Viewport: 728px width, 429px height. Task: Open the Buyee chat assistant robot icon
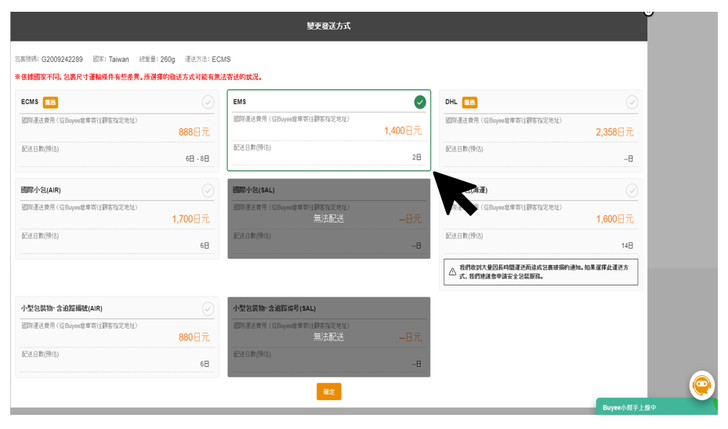tap(702, 385)
